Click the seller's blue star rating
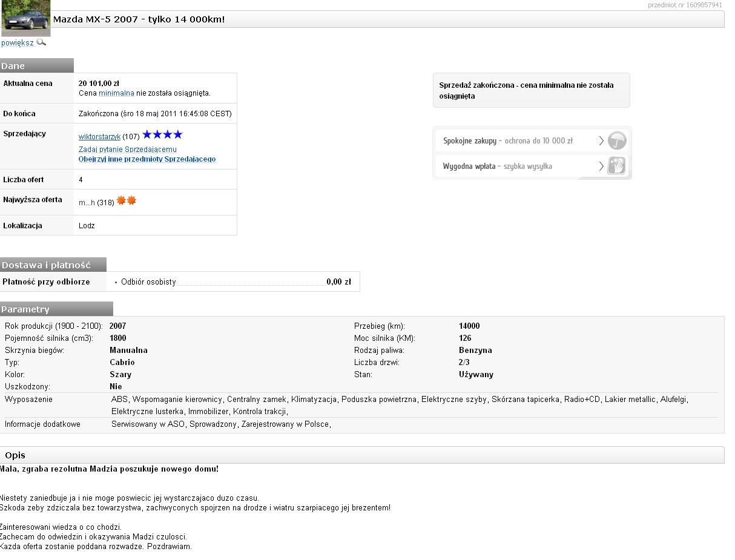735x560 pixels. 162,134
